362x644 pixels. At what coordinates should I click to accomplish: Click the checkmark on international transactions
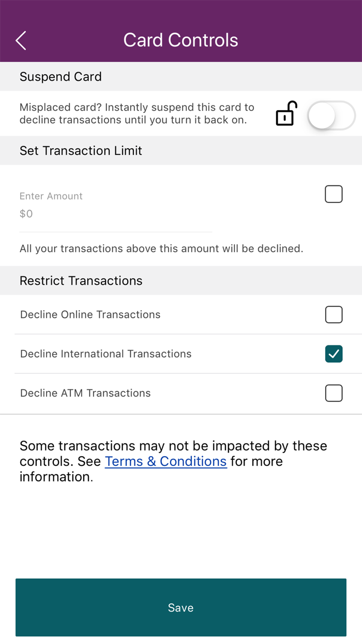(334, 354)
